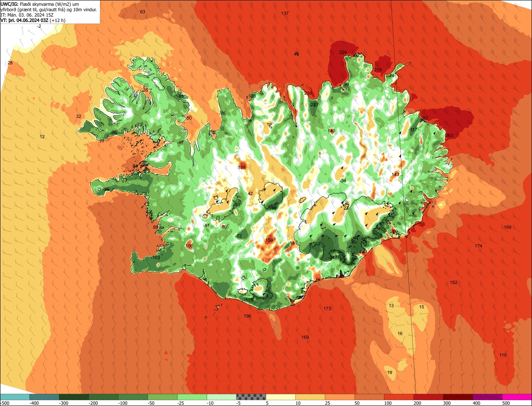Click the -400 to -300 dark teal legend swatch
This screenshot has width=532, height=406.
click(x=44, y=397)
